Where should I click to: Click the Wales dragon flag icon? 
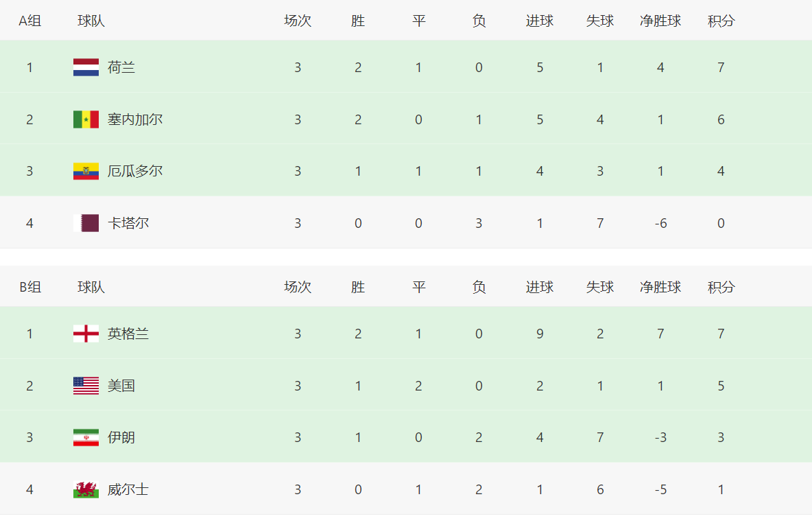pos(86,489)
